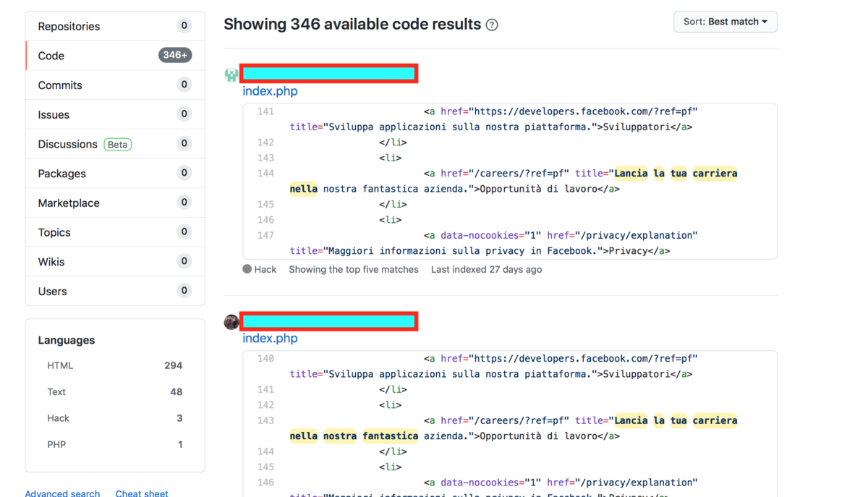Image resolution: width=868 pixels, height=497 pixels.
Task: Click the help question mark icon beside results count
Action: pyautogui.click(x=492, y=25)
